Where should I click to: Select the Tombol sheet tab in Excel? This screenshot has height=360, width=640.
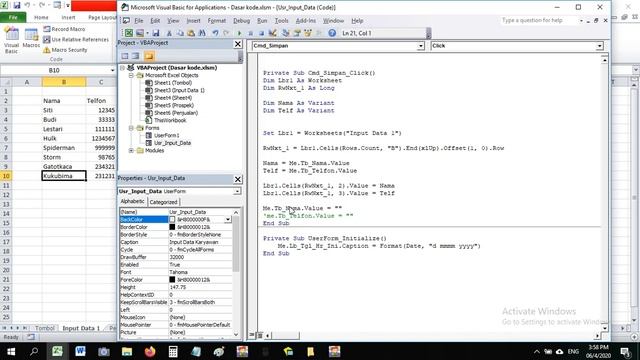coord(44,328)
